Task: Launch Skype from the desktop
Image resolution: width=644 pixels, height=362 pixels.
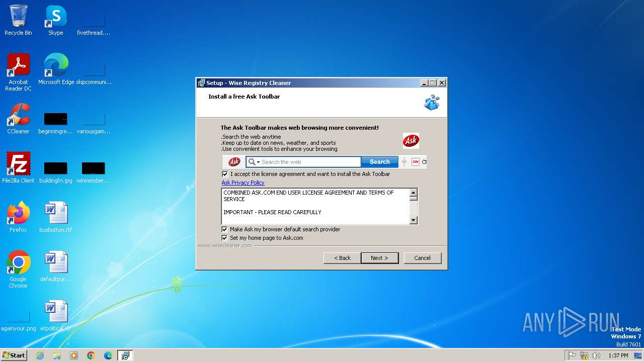Action: coord(55,20)
